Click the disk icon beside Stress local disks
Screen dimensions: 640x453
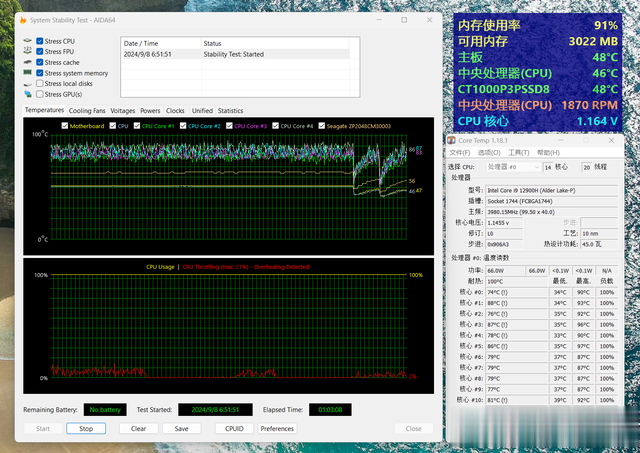coord(27,84)
